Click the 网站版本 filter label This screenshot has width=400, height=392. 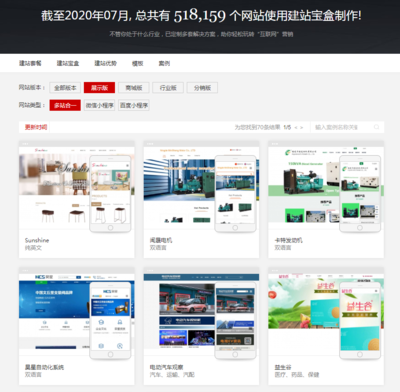click(31, 87)
